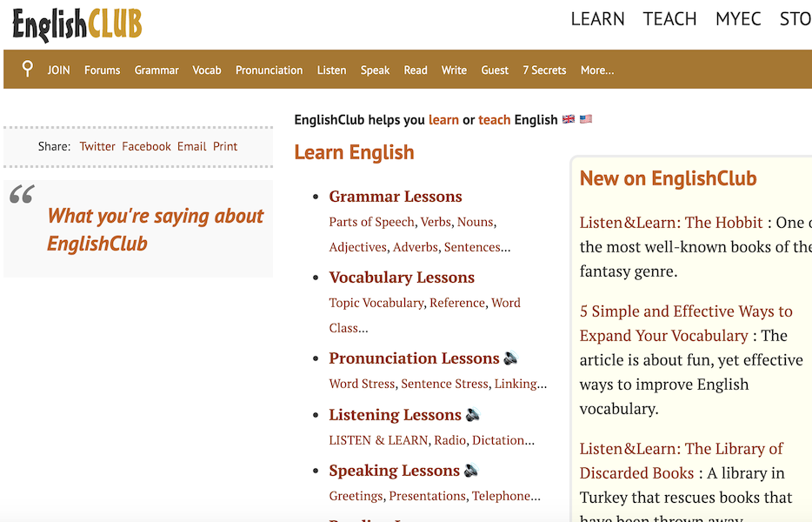Open the Dictation... link
The image size is (812, 522).
[x=503, y=439]
